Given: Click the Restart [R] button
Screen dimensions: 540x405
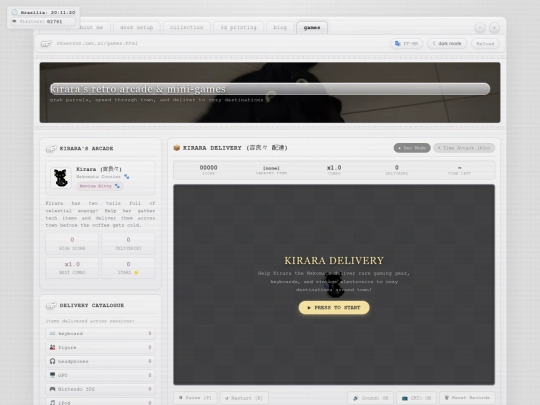Looking at the screenshot, I should (x=244, y=398).
